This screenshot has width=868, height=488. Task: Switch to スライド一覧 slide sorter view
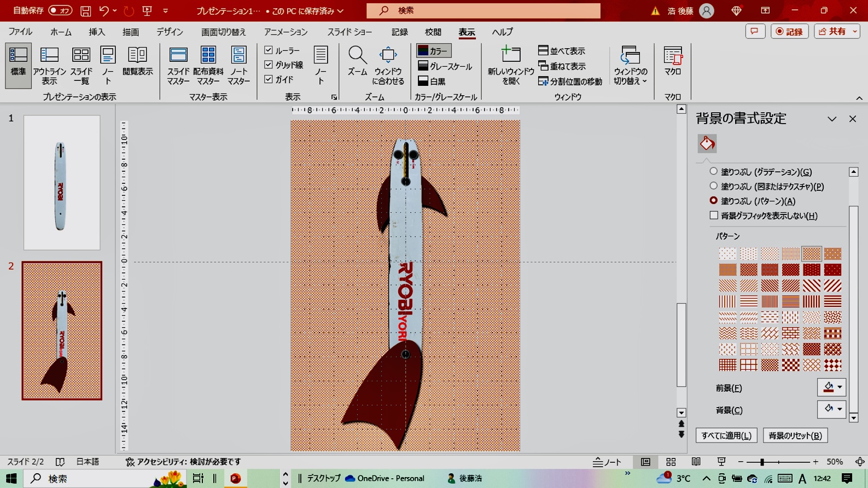pyautogui.click(x=81, y=65)
